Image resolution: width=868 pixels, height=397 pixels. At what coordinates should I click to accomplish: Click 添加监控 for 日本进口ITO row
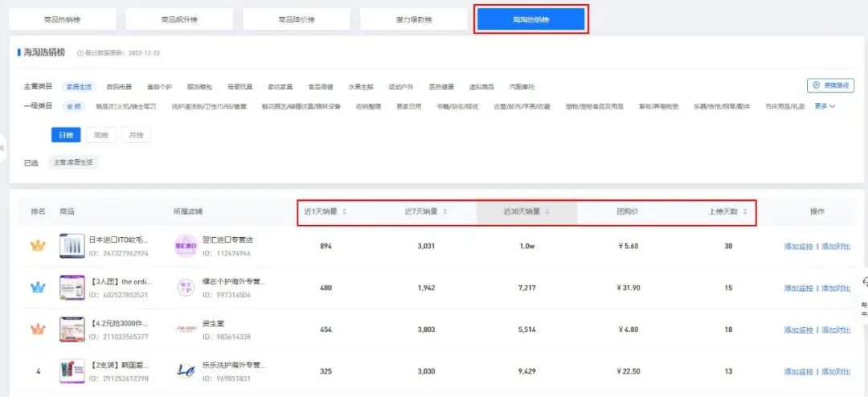[798, 247]
